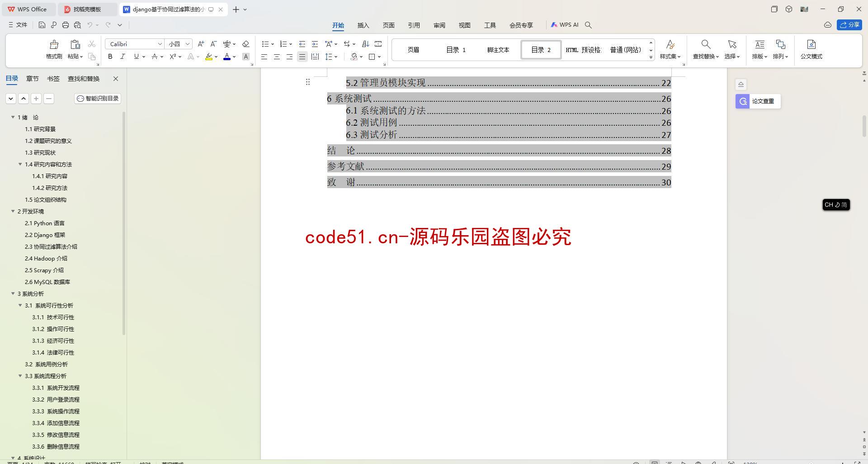
Task: Click the Clear Formatting eraser icon
Action: coord(246,44)
